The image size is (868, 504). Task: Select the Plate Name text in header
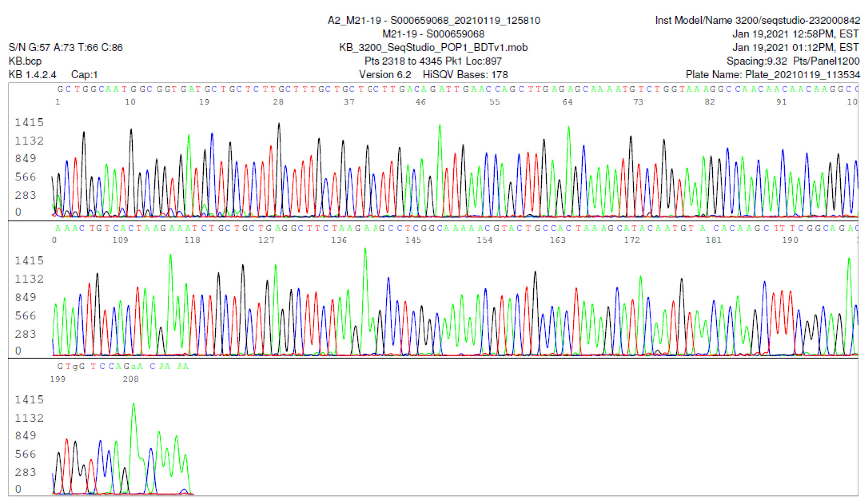point(772,75)
